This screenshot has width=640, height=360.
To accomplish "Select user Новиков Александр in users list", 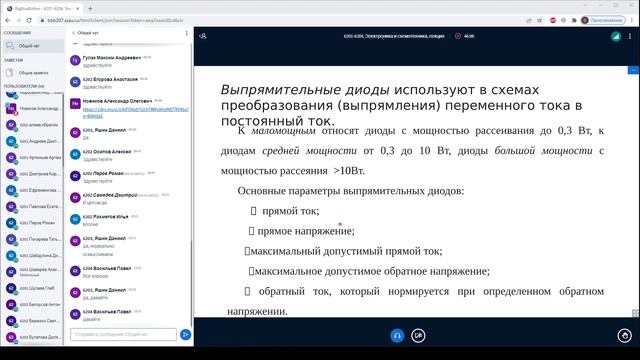I will tap(33, 109).
